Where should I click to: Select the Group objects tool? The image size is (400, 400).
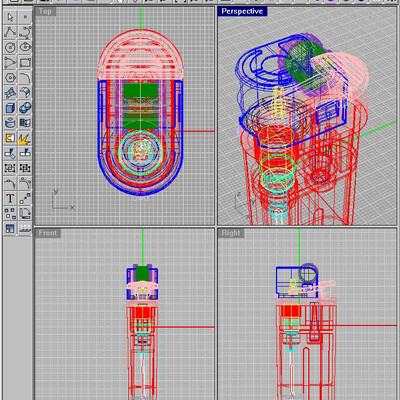[10, 168]
